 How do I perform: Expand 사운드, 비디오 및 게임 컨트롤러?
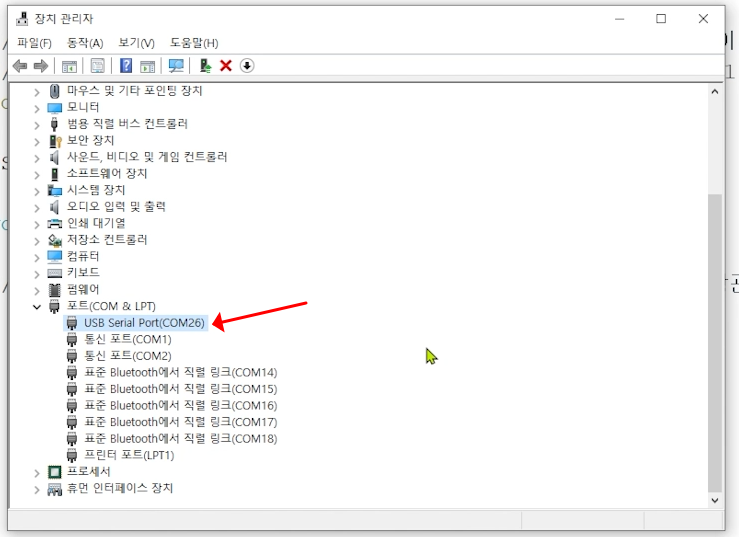[x=37, y=158]
